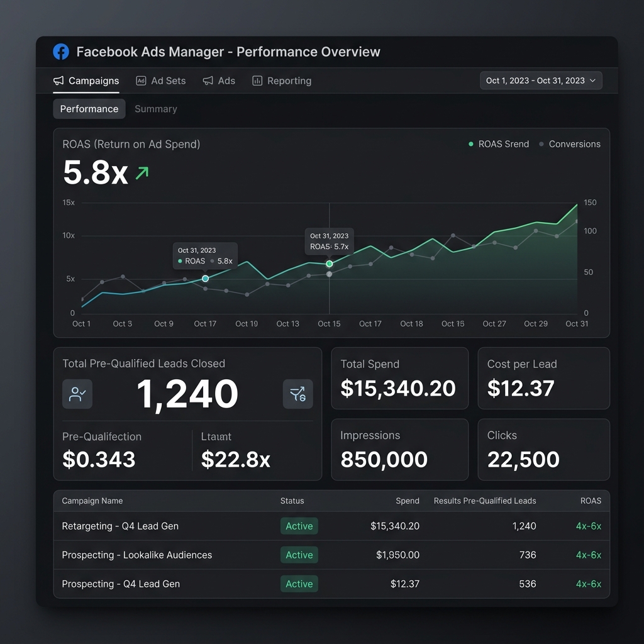This screenshot has height=644, width=644.
Task: Select the Performance sub-tab
Action: [x=89, y=109]
